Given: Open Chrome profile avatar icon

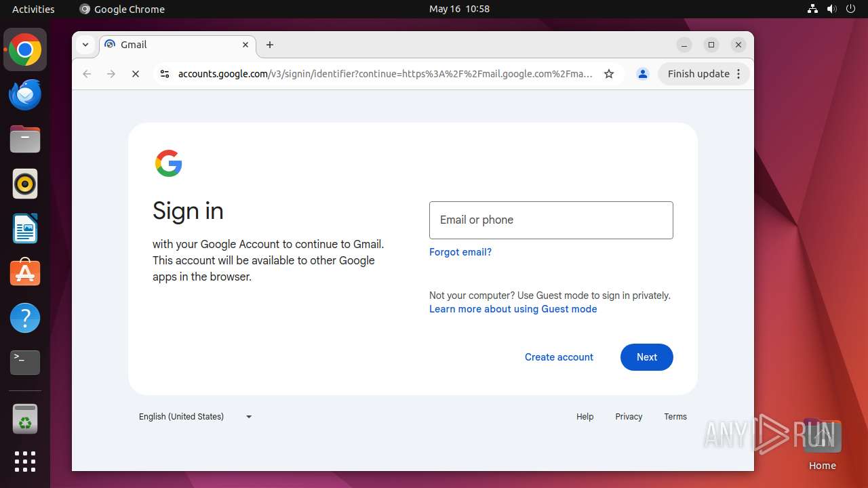Looking at the screenshot, I should (643, 74).
